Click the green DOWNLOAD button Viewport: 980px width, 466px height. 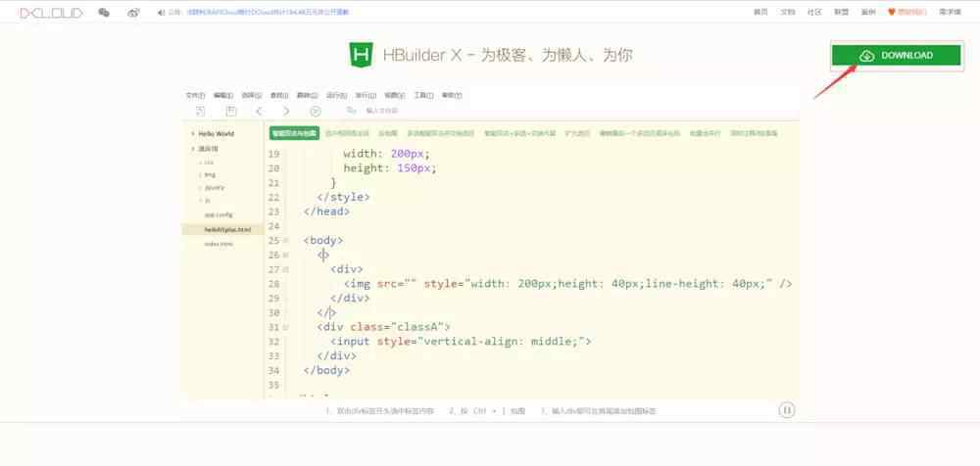(896, 56)
